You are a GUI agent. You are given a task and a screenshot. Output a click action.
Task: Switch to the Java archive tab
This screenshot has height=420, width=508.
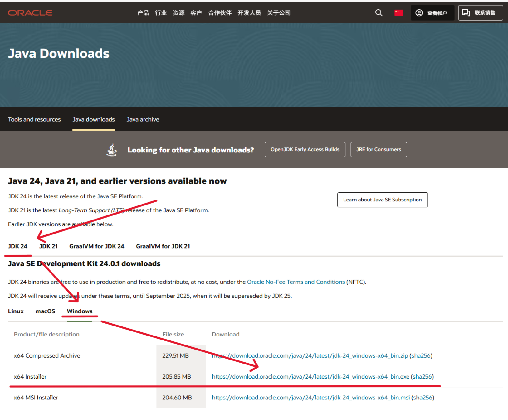(x=143, y=119)
